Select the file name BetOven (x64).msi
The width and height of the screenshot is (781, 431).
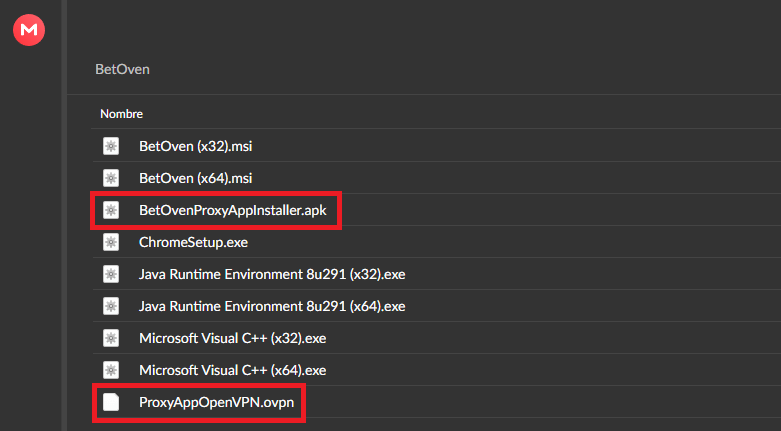pyautogui.click(x=195, y=178)
